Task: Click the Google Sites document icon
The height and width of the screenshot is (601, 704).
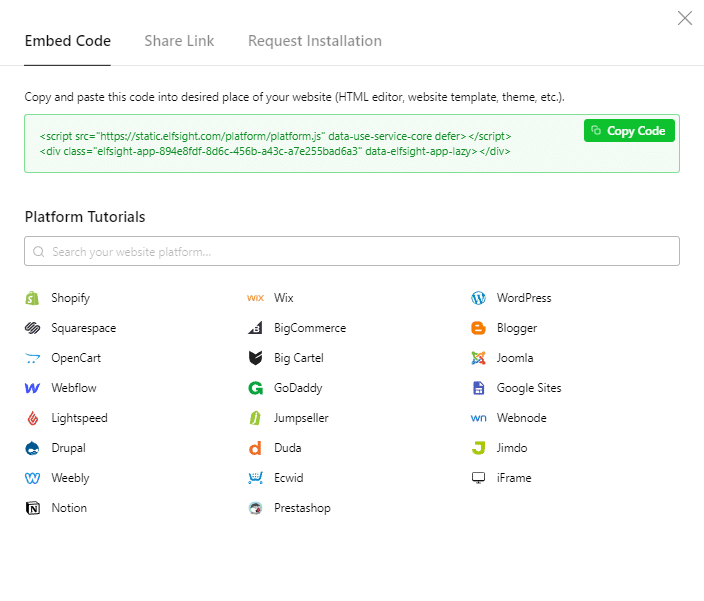Action: 479,388
